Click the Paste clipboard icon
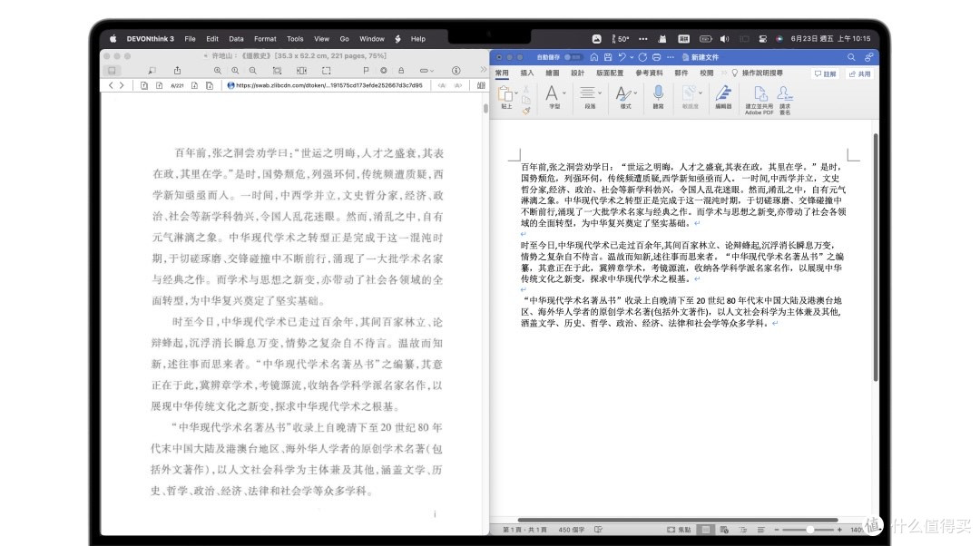This screenshot has width=980, height=546. 507,93
